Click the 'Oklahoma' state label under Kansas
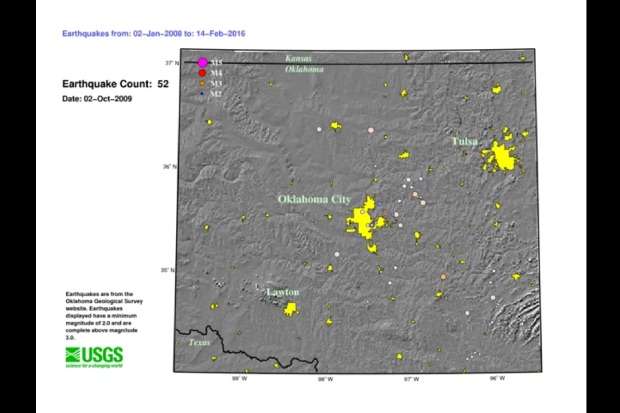Viewport: 620px width, 413px height. tap(304, 69)
